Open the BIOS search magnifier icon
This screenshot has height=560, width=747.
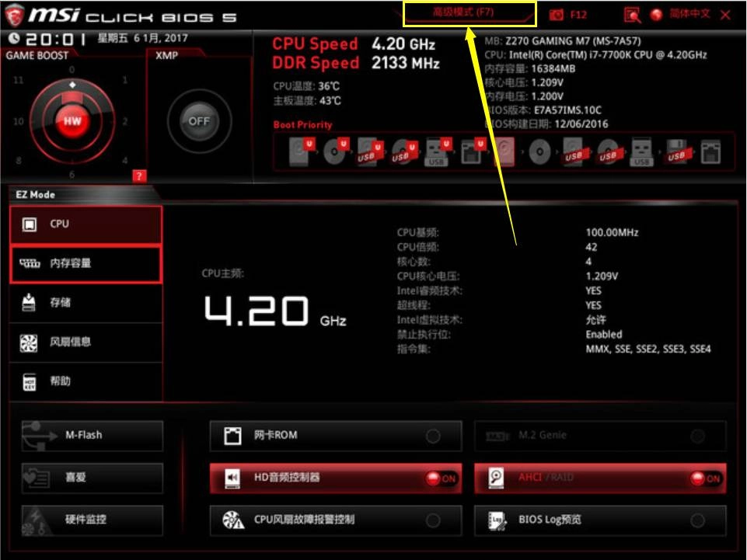[x=632, y=16]
